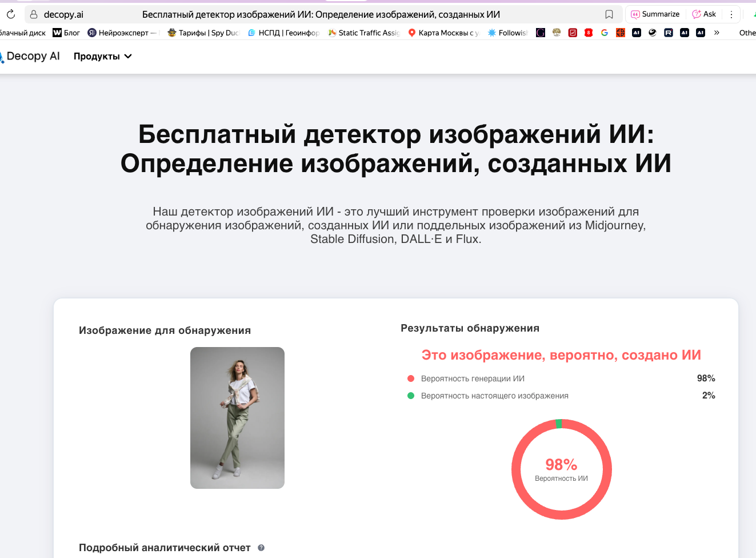Expand the Продукты dropdown menu
The height and width of the screenshot is (558, 756).
102,56
